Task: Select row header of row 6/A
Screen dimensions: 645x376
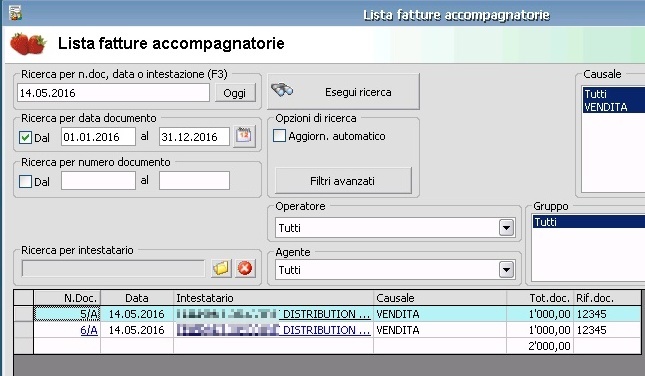Action: [x=23, y=330]
